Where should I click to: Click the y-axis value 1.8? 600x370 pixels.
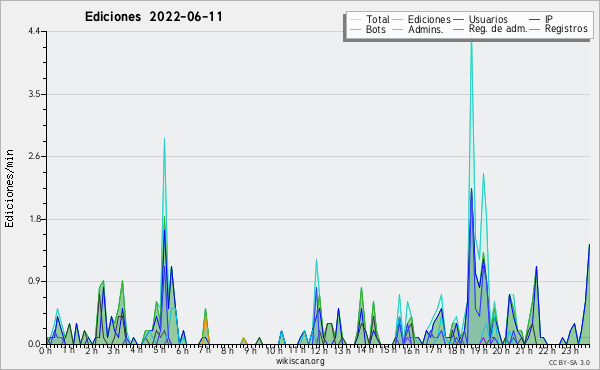34,219
